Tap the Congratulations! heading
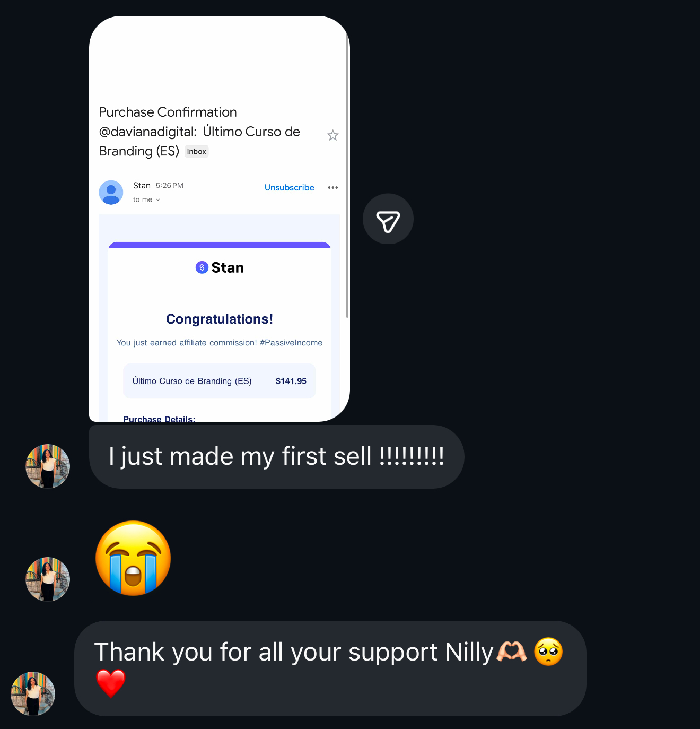Image resolution: width=700 pixels, height=729 pixels. pos(220,319)
